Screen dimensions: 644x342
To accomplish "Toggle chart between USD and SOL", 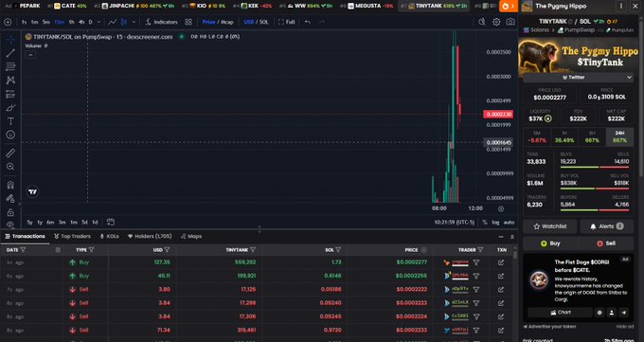I will click(x=256, y=22).
